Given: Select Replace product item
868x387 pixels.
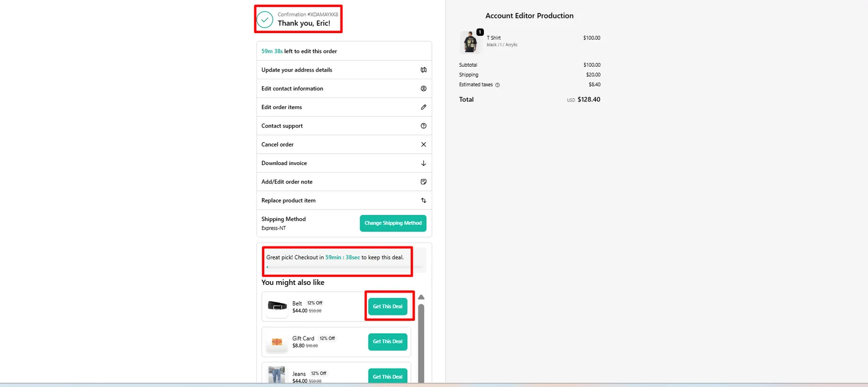Looking at the screenshot, I should [344, 200].
